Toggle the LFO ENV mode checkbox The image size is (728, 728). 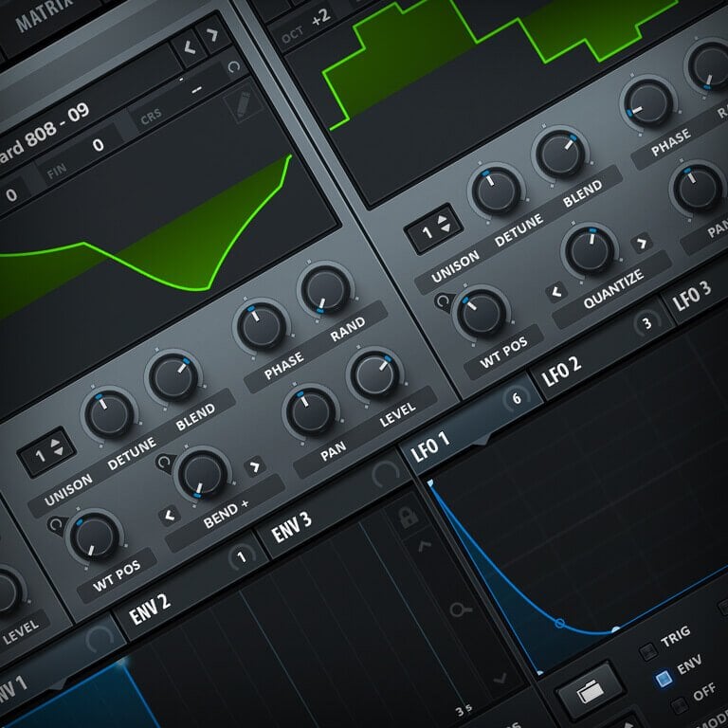pos(663,679)
